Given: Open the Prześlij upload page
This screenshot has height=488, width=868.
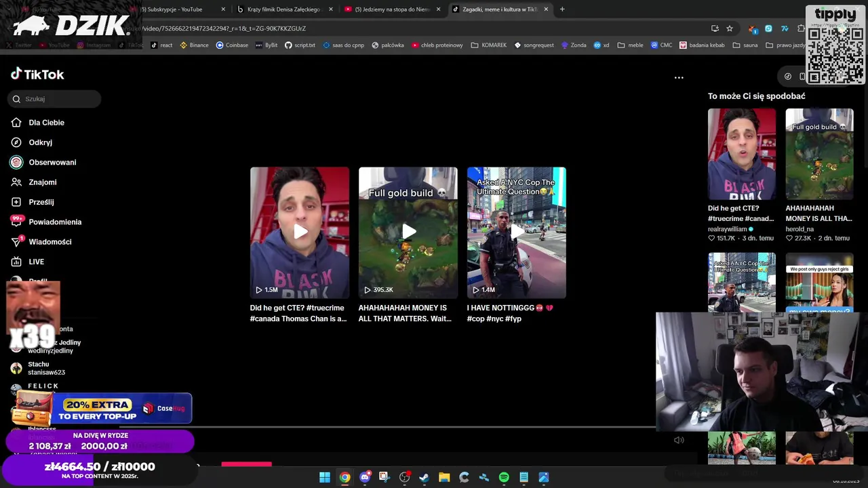Looking at the screenshot, I should (x=33, y=202).
